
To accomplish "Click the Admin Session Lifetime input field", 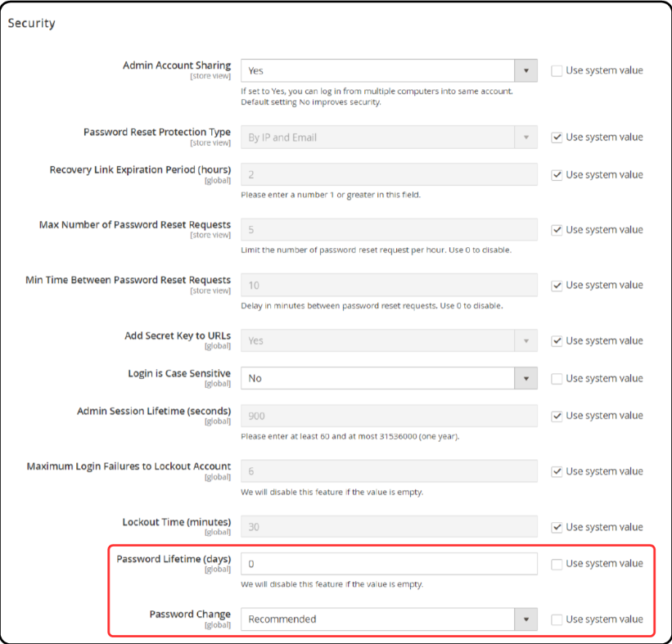I will [x=388, y=416].
